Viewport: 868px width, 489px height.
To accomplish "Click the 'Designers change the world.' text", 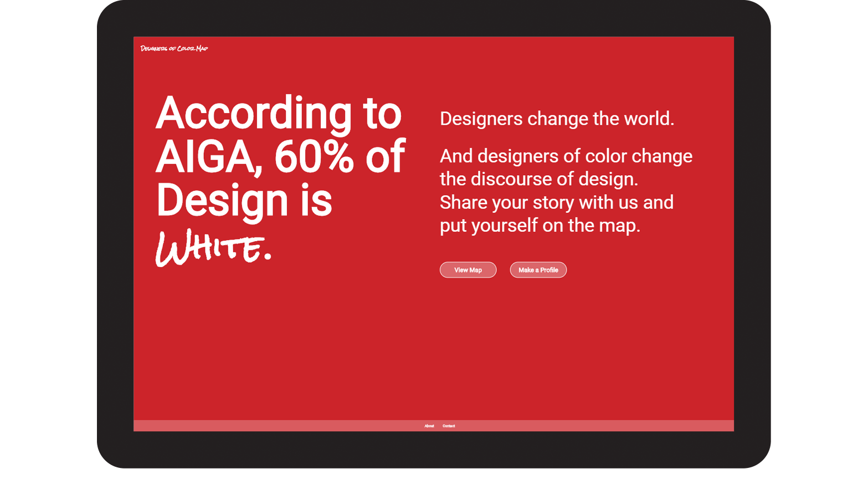I will 557,119.
